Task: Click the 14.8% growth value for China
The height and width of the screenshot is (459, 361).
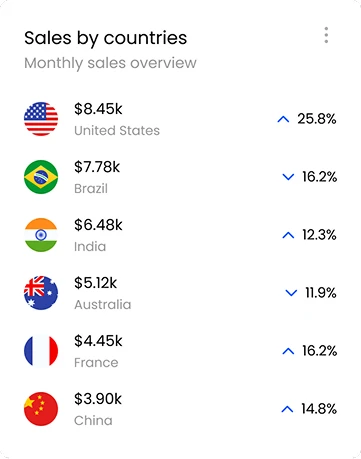Action: click(x=319, y=409)
